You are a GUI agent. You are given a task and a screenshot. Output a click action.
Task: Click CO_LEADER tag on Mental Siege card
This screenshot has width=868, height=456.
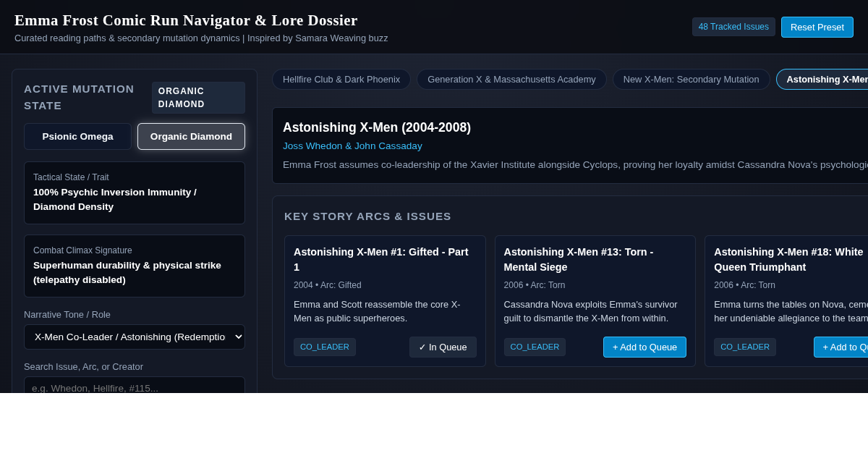(x=535, y=347)
